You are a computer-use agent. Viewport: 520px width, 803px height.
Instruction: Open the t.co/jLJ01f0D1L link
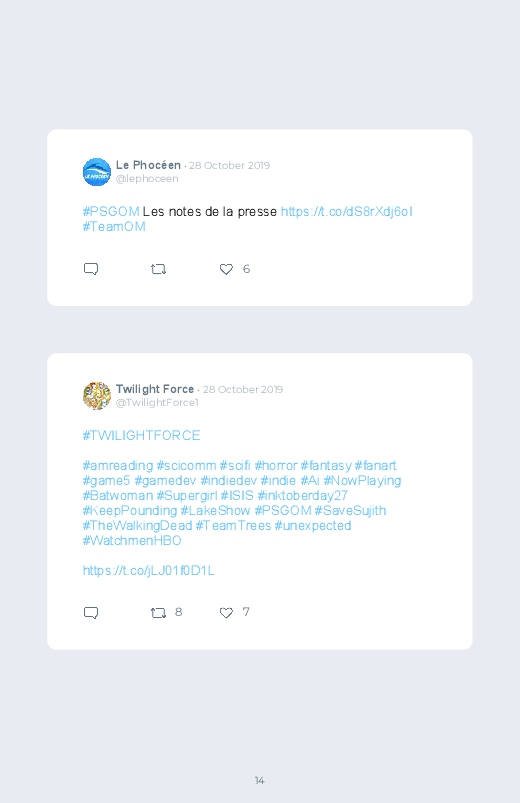coord(149,570)
